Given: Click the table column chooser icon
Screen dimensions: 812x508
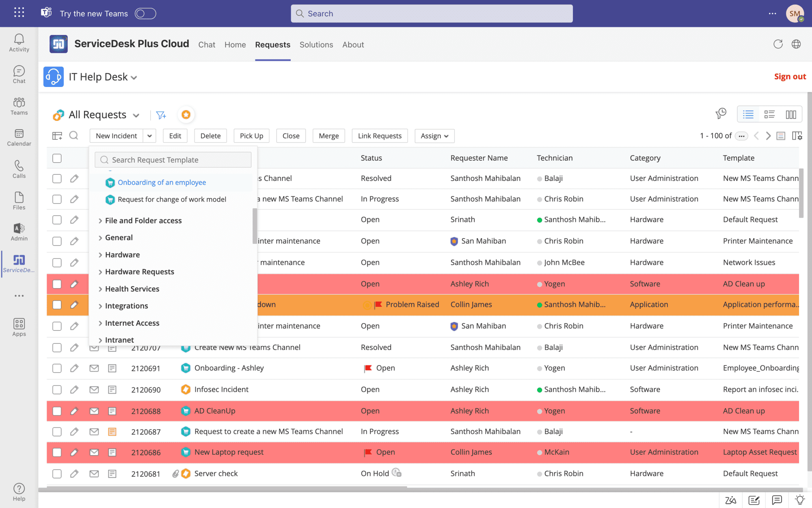Looking at the screenshot, I should (57, 136).
